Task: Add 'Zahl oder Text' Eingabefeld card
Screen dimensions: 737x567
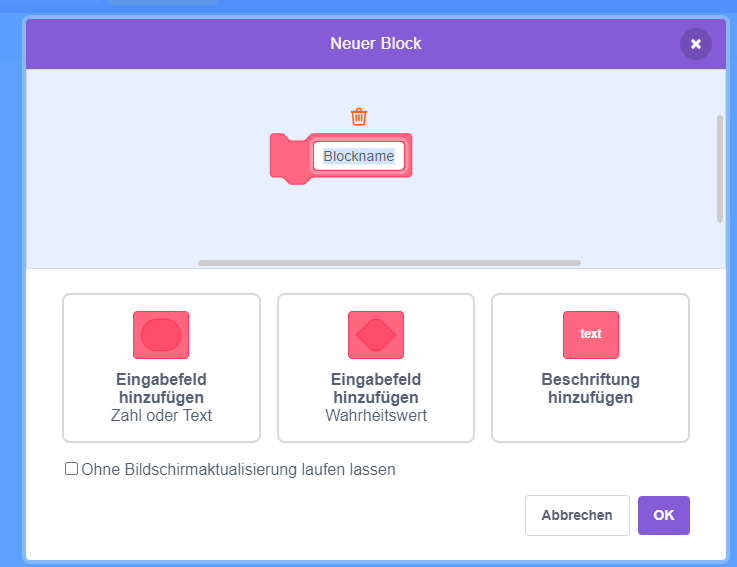Action: tap(161, 368)
